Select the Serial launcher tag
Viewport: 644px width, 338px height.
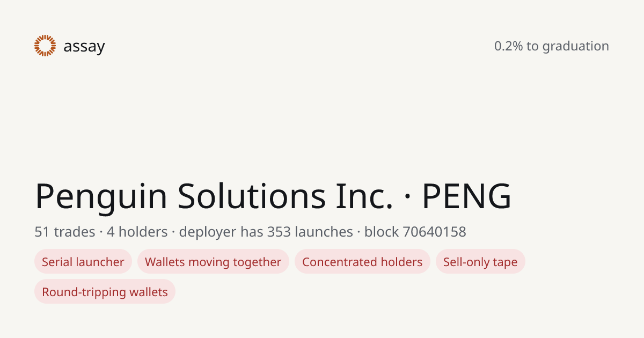tap(83, 262)
